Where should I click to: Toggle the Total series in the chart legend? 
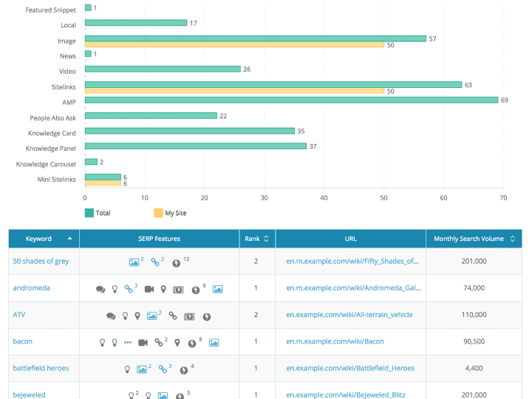click(98, 213)
